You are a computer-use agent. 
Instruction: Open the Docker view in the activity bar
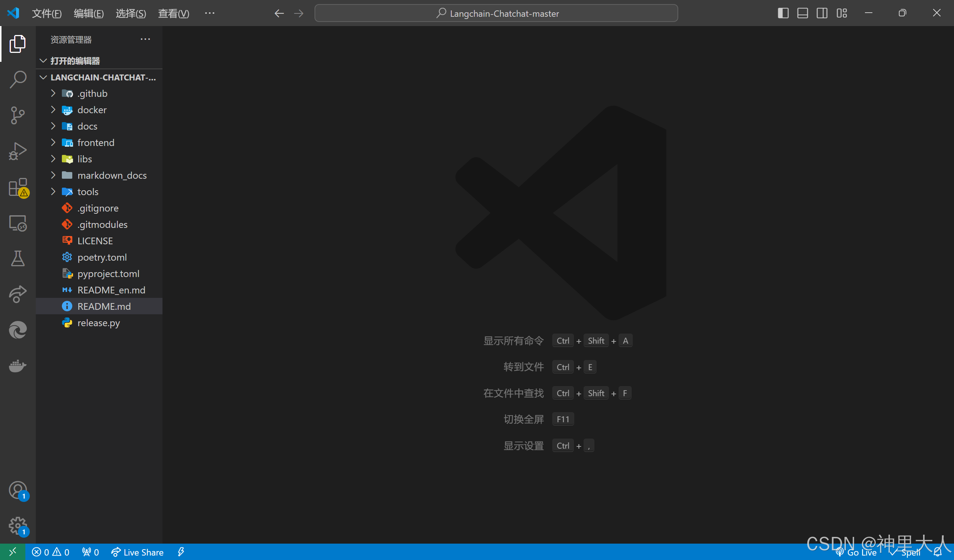(x=18, y=366)
